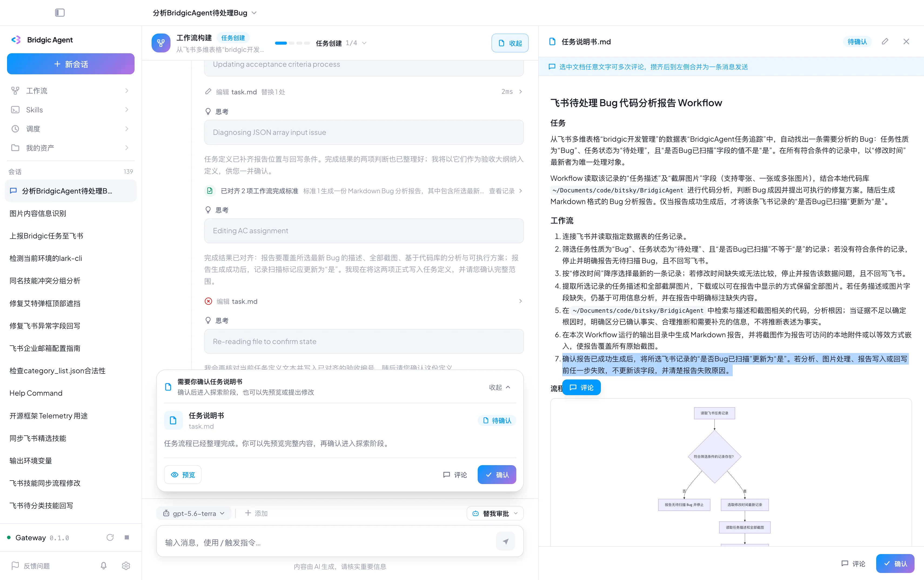Select conversation Help Command
This screenshot has height=580, width=924.
71,393
